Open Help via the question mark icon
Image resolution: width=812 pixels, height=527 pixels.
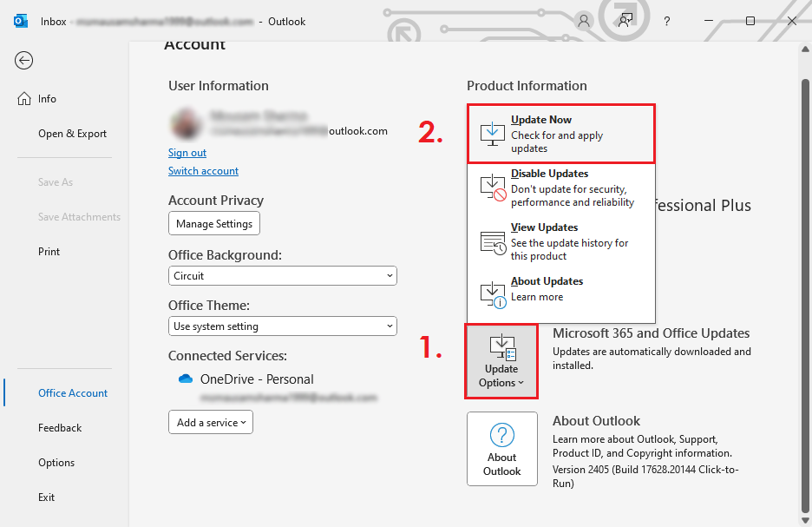point(666,20)
